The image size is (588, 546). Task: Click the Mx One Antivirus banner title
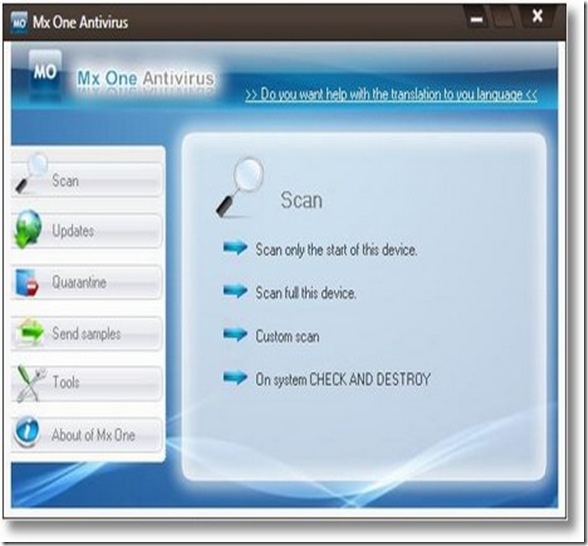click(146, 78)
